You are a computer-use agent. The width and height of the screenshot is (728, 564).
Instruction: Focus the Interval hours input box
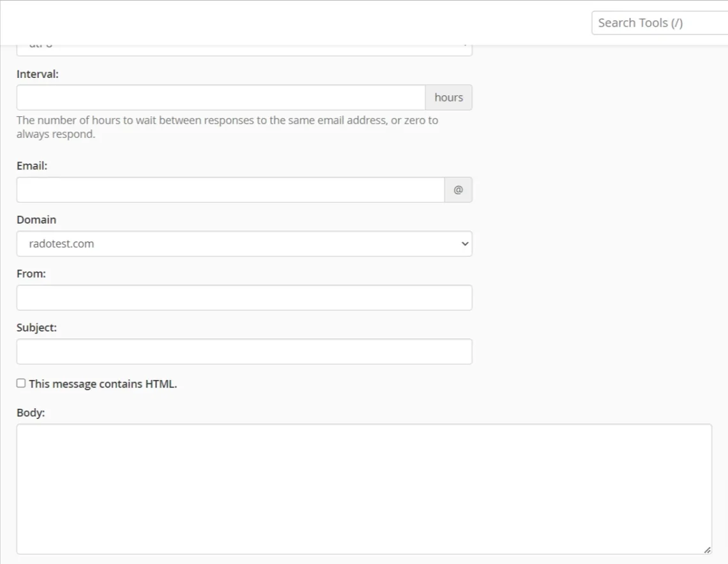click(220, 98)
